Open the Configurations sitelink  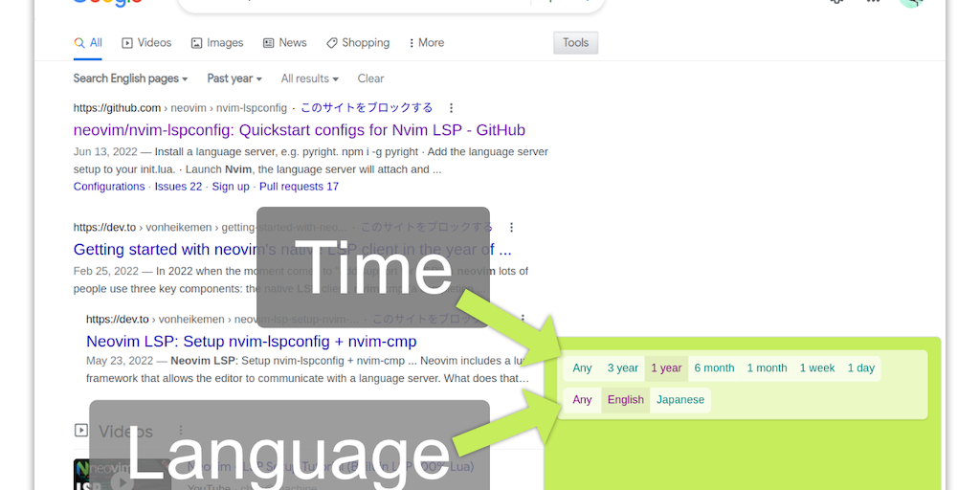pos(109,187)
